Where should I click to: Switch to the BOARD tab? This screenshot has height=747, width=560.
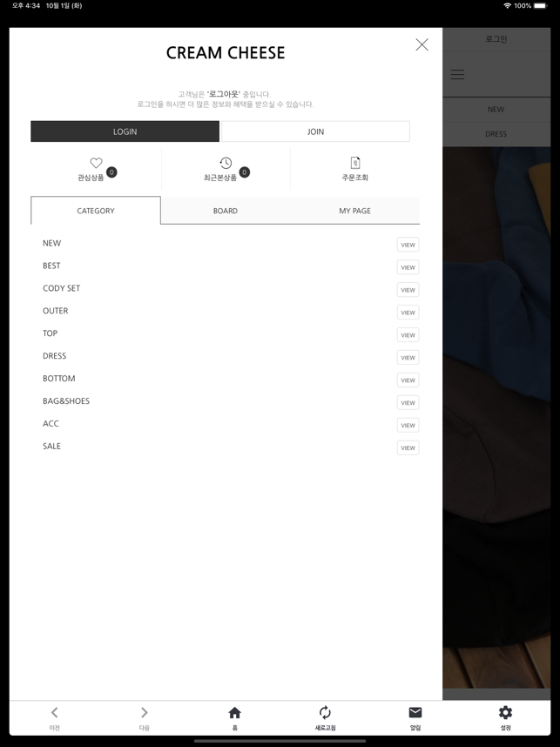click(226, 211)
